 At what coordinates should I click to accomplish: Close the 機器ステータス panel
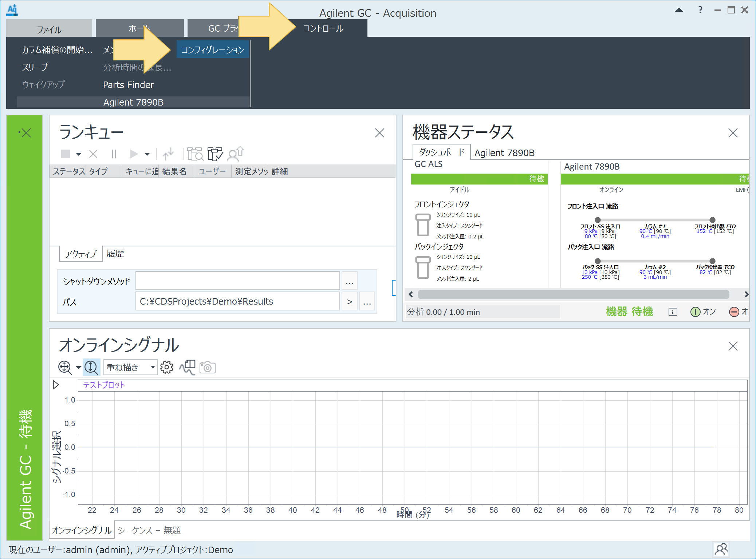733,133
